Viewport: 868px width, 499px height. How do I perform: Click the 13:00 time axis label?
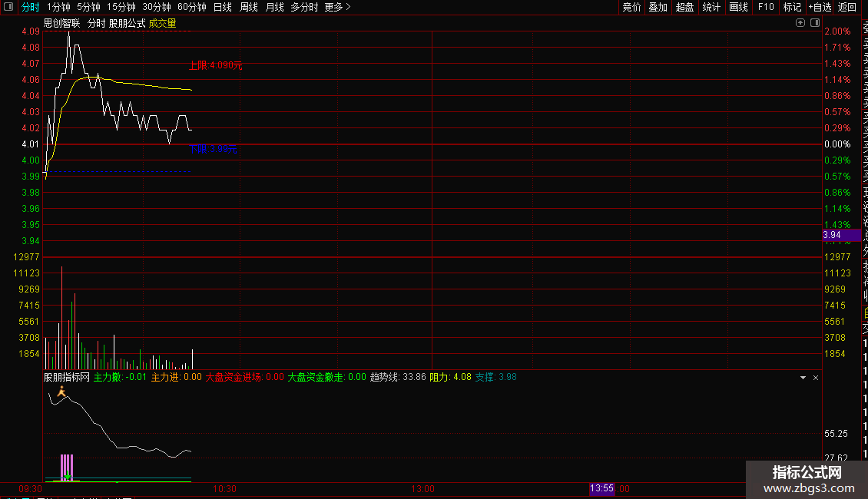(x=422, y=489)
